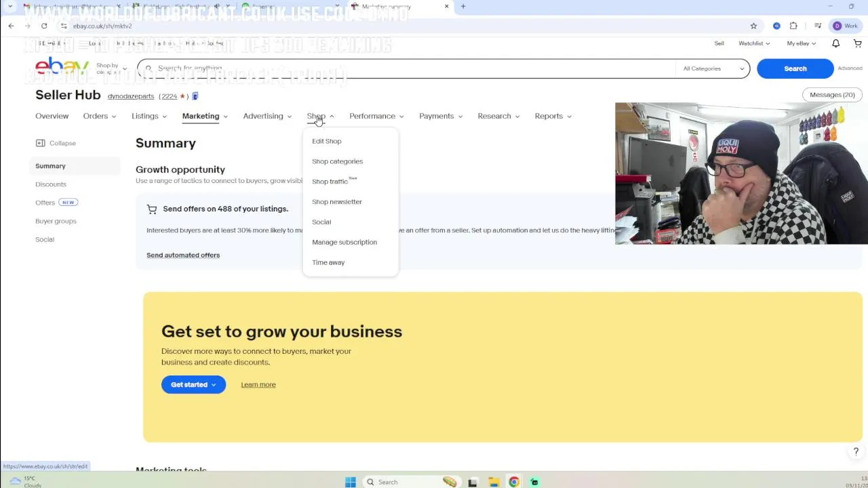868x488 pixels.
Task: Open Chrome from the taskbar
Action: (514, 482)
